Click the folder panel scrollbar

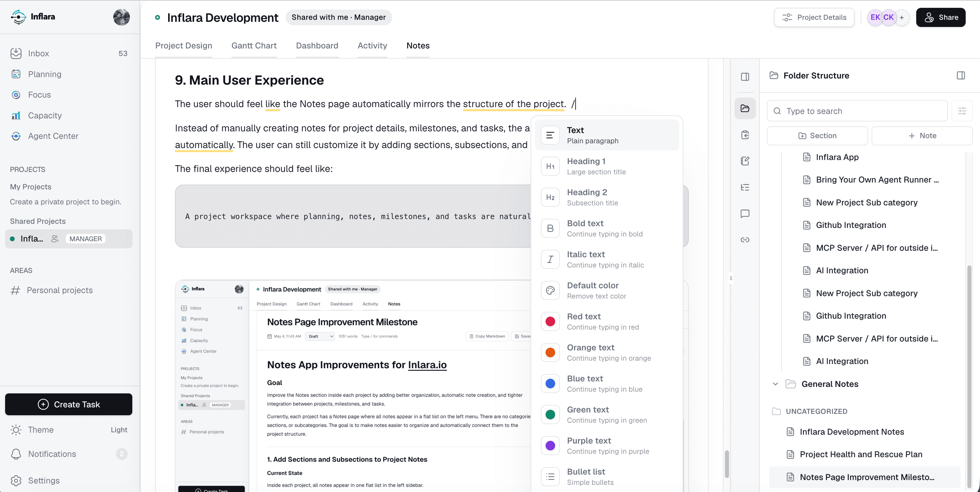click(969, 376)
